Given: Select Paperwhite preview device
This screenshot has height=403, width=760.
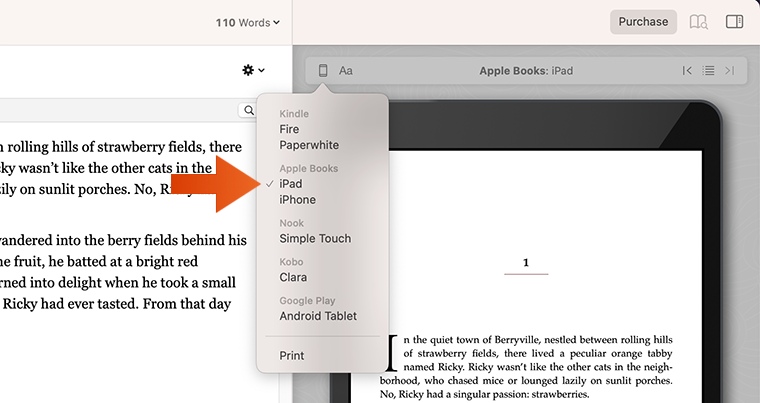Looking at the screenshot, I should [x=309, y=145].
